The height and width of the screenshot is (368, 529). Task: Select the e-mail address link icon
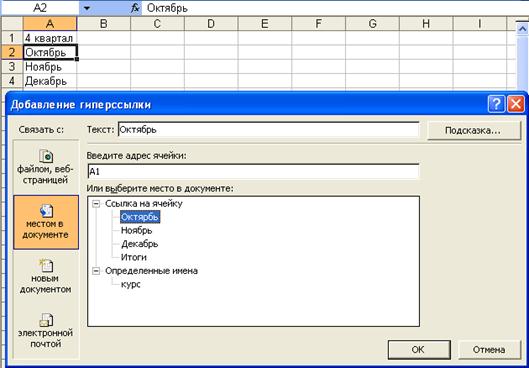click(x=46, y=320)
